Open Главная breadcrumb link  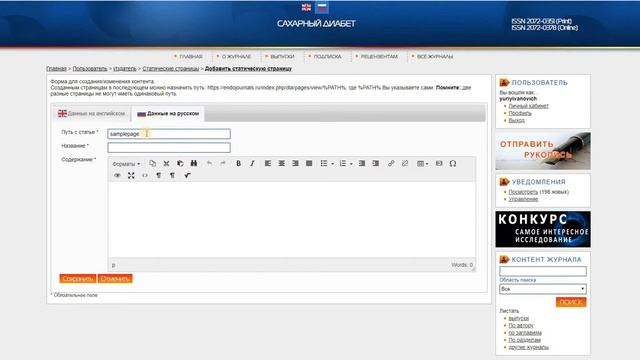coord(56,69)
